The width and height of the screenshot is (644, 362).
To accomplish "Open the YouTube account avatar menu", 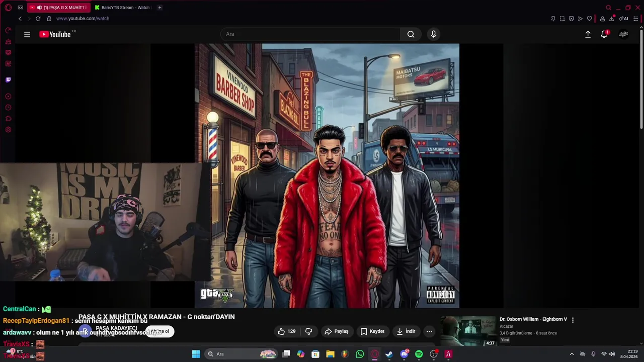I will coord(623,34).
